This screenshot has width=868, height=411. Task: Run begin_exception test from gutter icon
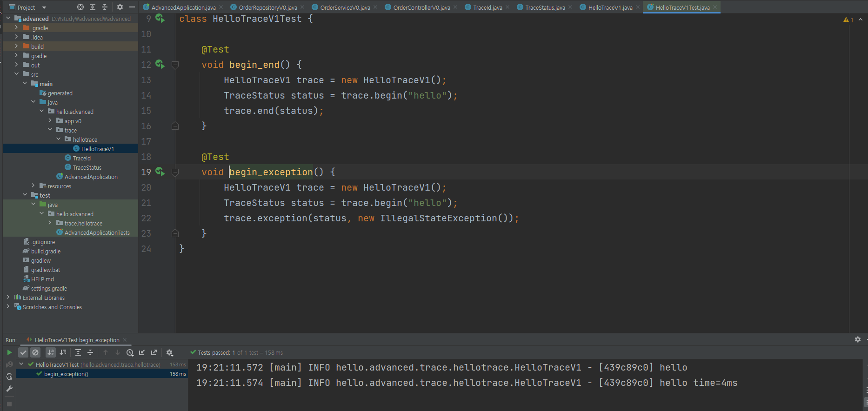click(x=160, y=172)
